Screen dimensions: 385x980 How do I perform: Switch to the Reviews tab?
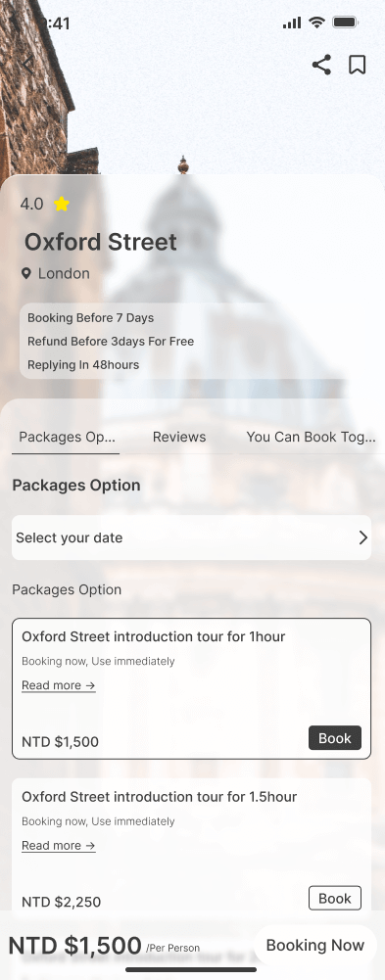click(179, 437)
